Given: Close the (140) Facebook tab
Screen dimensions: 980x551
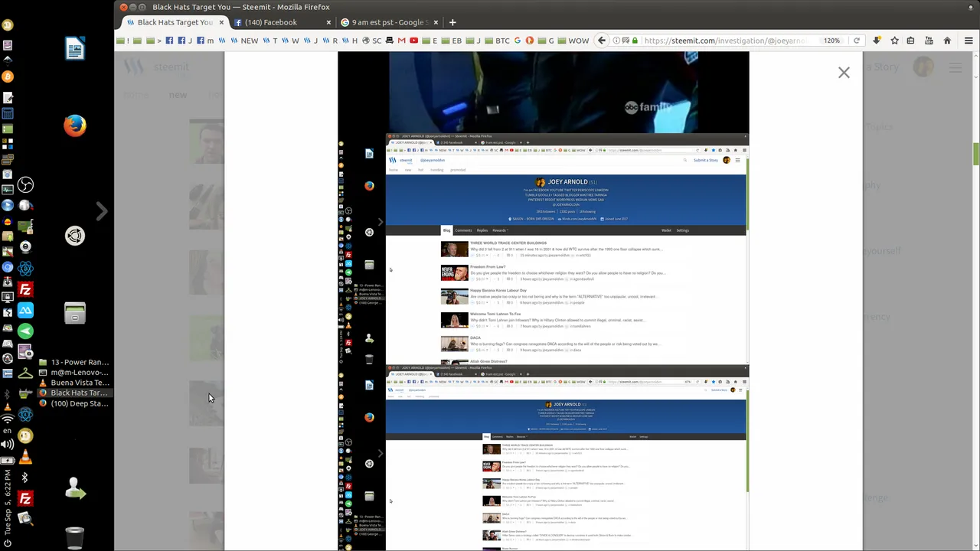Looking at the screenshot, I should [328, 22].
